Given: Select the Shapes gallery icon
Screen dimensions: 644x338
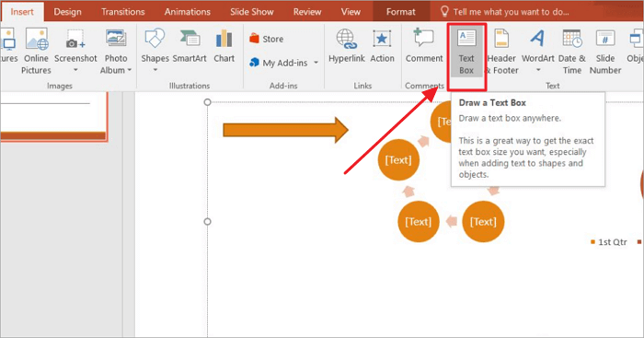Looking at the screenshot, I should coord(155,39).
